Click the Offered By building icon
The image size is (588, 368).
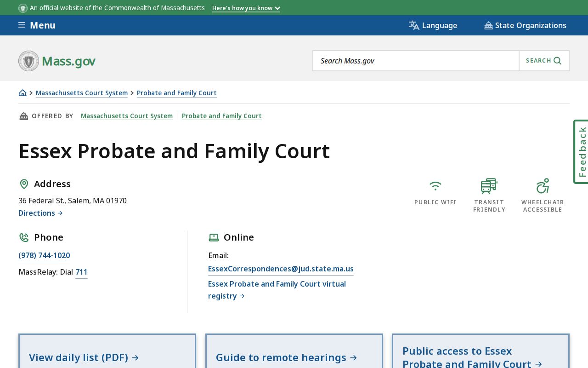click(x=23, y=116)
